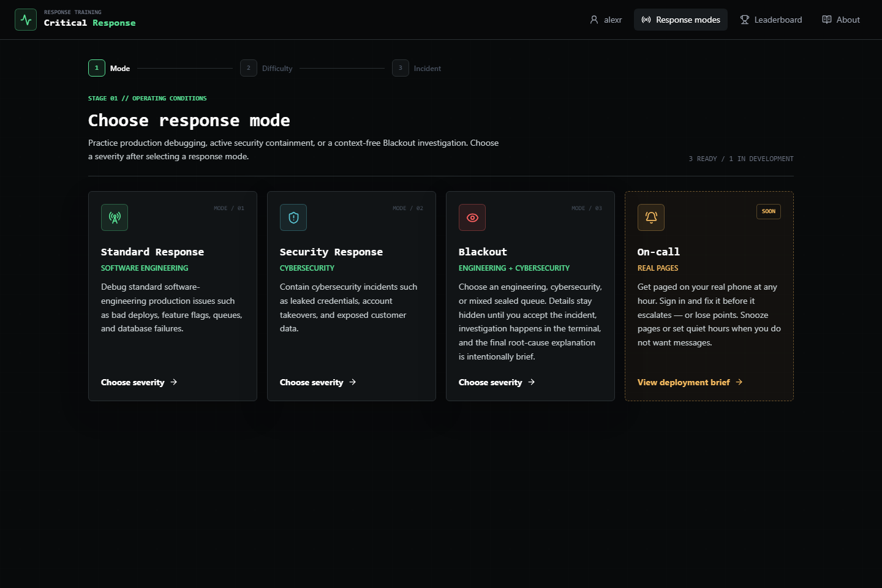
Task: Click the Choose response mode heading
Action: [189, 120]
